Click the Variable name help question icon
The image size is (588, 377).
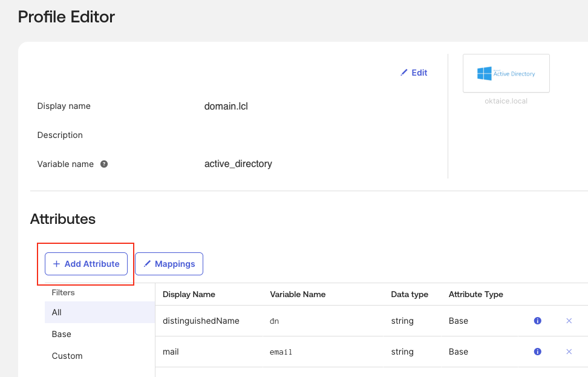coord(104,164)
